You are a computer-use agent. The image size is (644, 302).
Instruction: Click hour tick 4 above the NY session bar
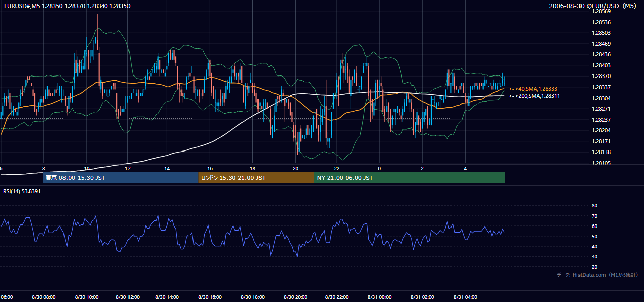tap(466, 169)
